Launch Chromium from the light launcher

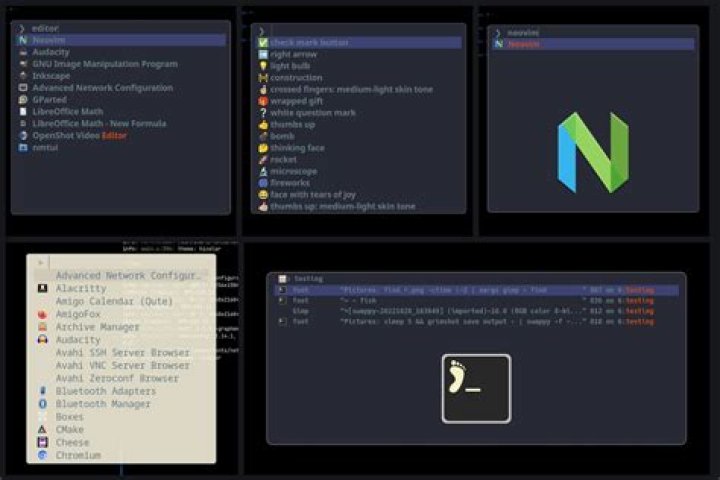coord(121,455)
